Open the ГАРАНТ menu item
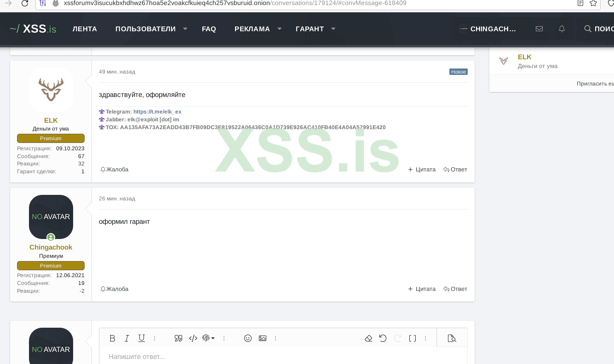This screenshot has width=614, height=364. click(310, 28)
